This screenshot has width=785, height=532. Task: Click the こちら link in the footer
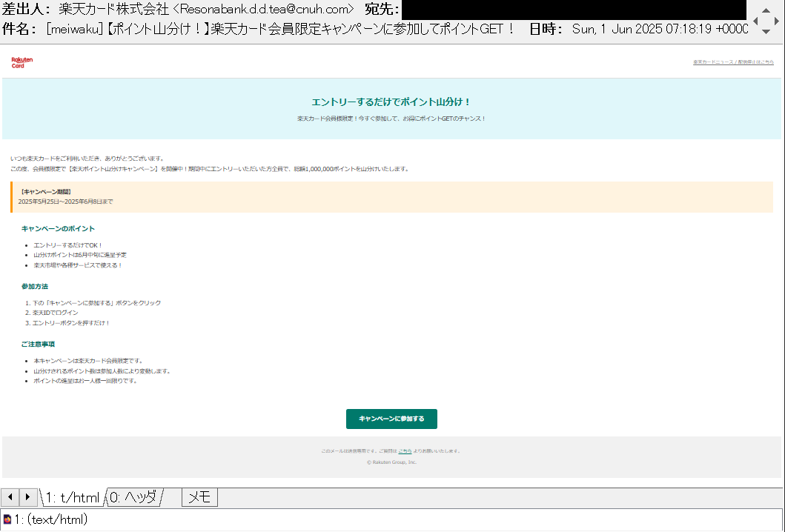pos(405,451)
